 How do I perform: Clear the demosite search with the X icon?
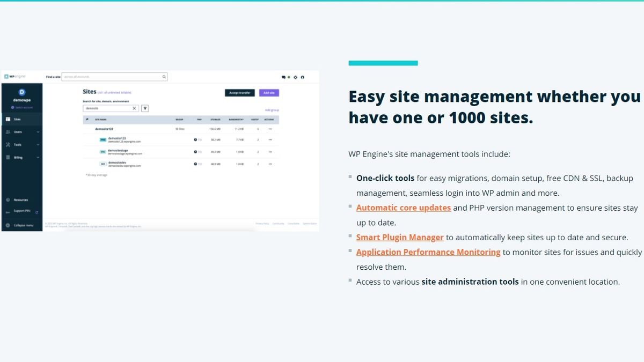pos(134,108)
